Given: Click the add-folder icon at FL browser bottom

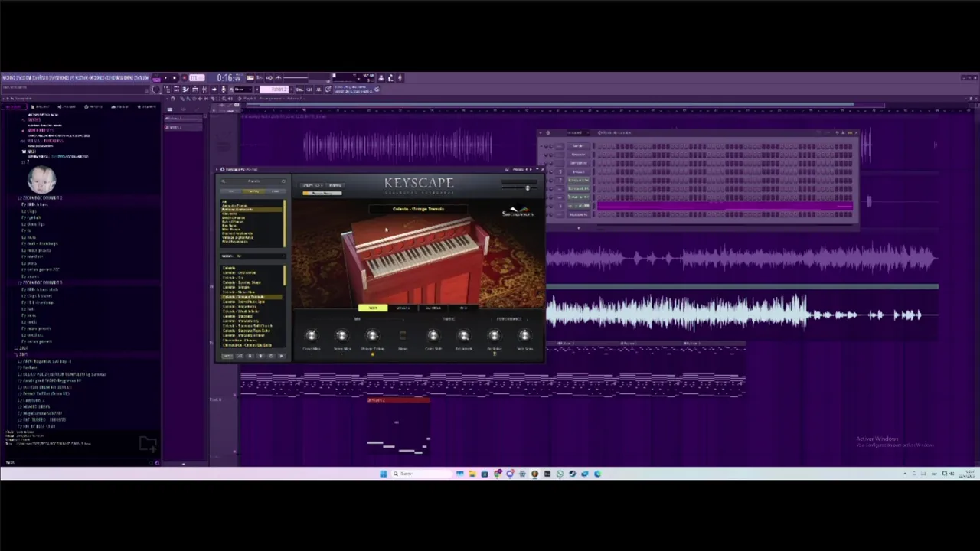Looking at the screenshot, I should [148, 444].
